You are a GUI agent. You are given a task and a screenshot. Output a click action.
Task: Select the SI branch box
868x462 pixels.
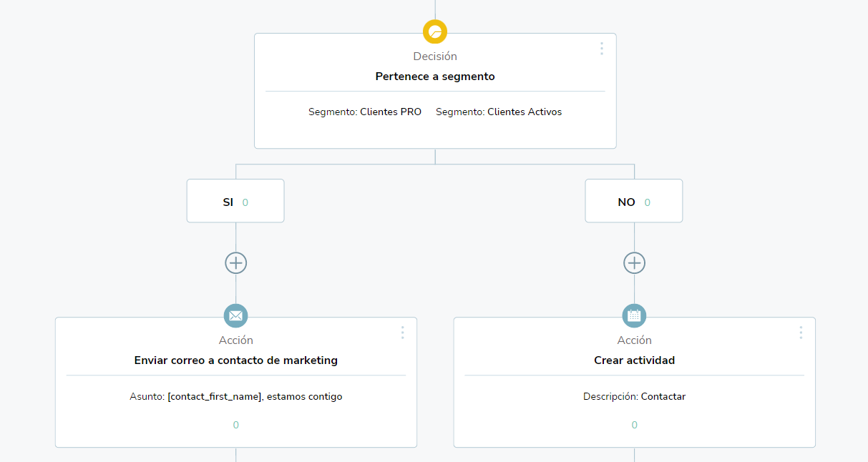click(235, 201)
